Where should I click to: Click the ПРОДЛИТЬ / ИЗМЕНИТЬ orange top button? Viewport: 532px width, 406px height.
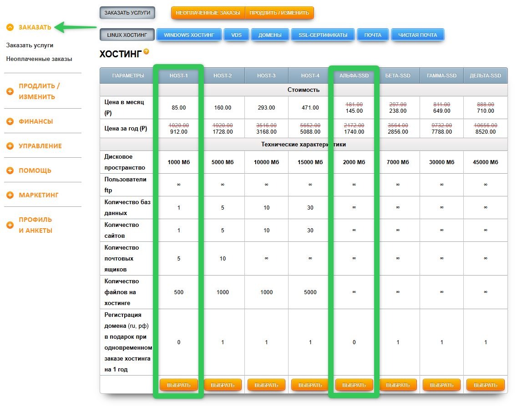(x=279, y=13)
